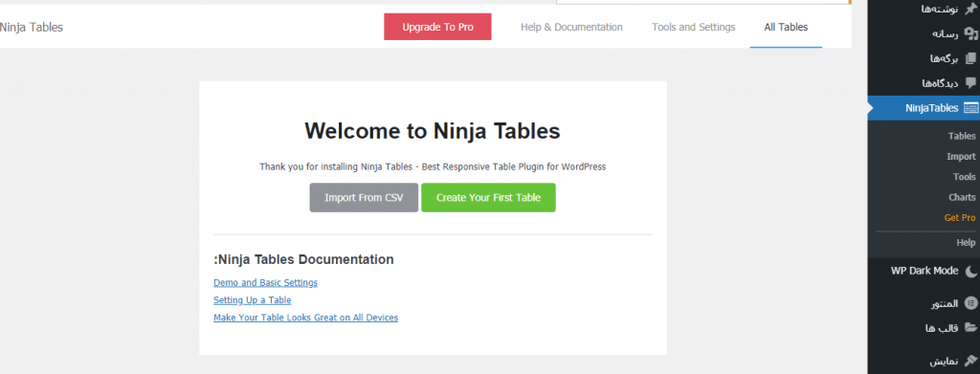Click the Thank you for installing text
The width and height of the screenshot is (980, 374).
(433, 166)
